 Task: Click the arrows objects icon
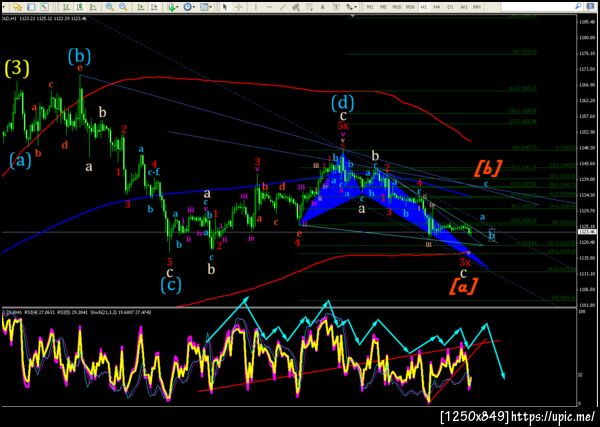(349, 7)
